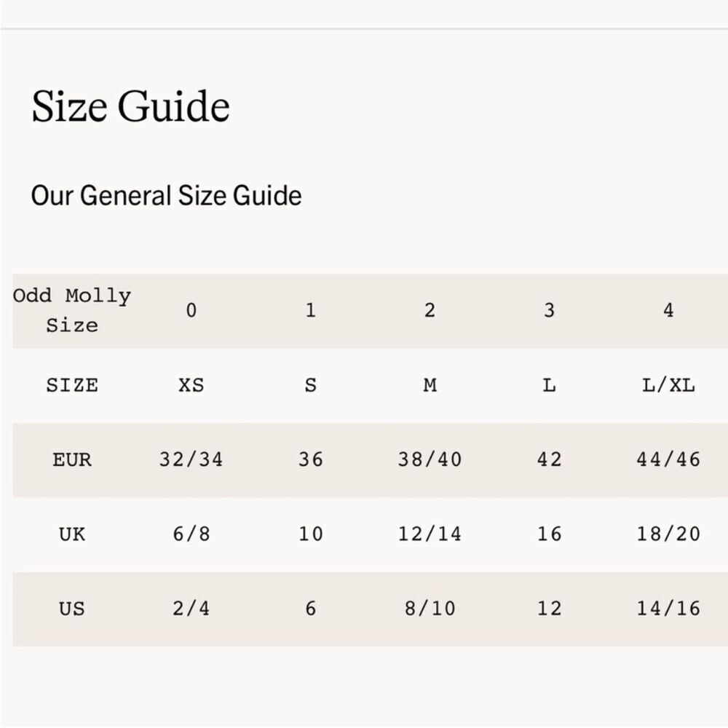
Task: Select EUR 32/34 value
Action: (191, 459)
